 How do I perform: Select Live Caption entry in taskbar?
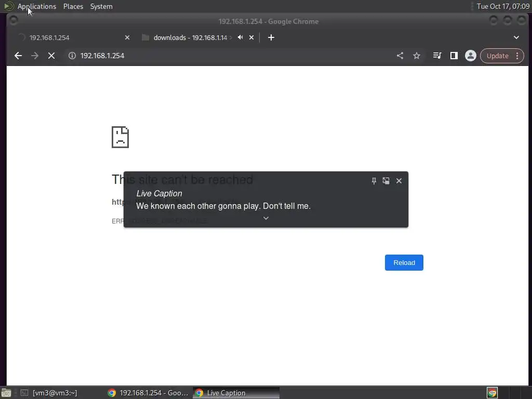236,393
